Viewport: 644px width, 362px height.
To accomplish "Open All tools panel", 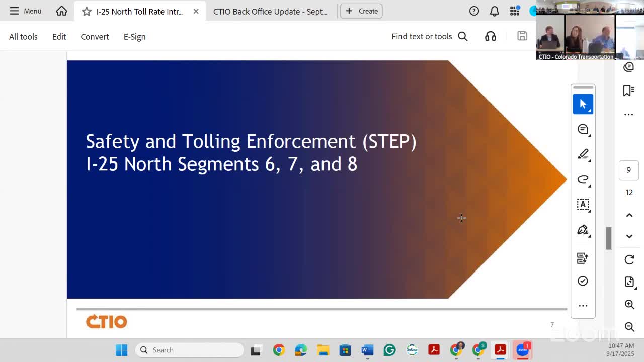I will (x=23, y=37).
